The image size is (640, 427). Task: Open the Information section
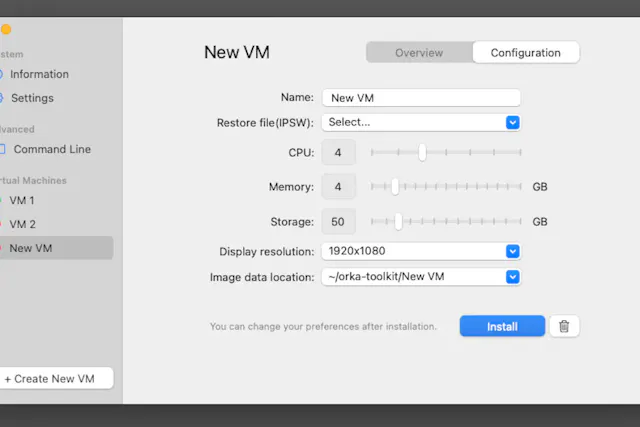39,74
